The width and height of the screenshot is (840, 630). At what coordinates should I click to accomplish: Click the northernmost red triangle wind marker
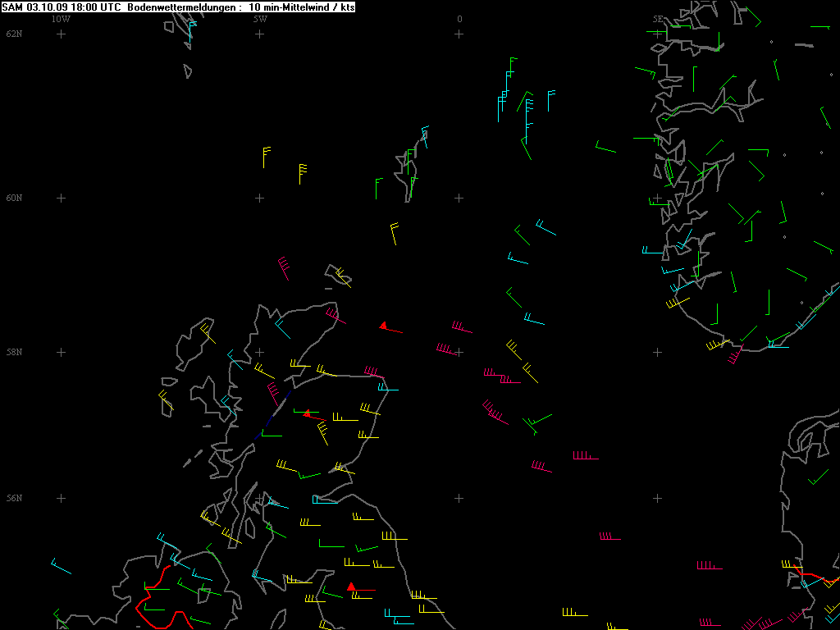(x=383, y=326)
